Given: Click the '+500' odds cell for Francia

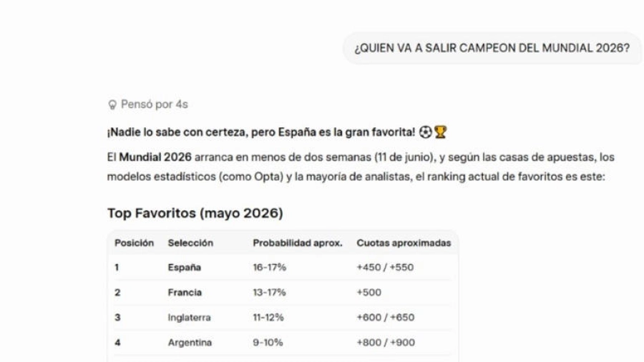Looking at the screenshot, I should point(369,293).
